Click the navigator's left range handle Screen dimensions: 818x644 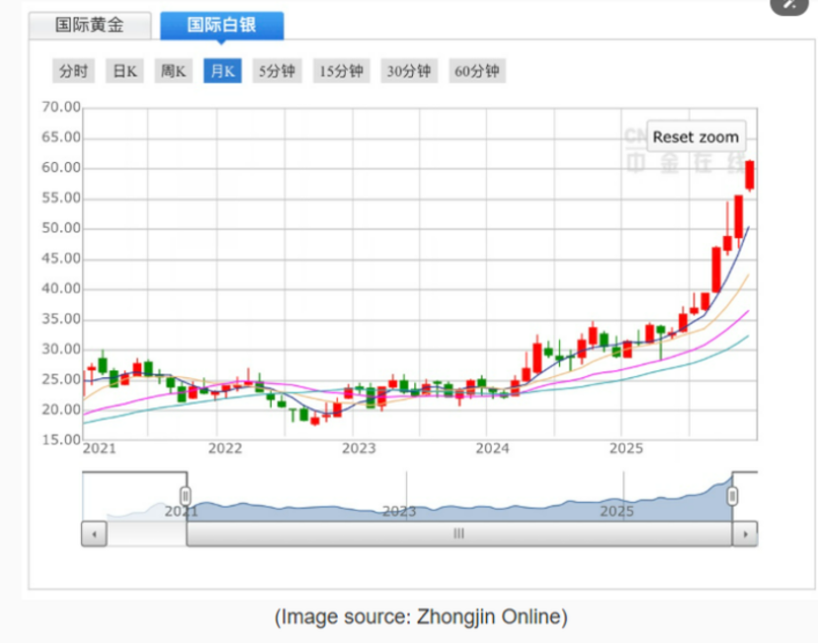(x=185, y=496)
